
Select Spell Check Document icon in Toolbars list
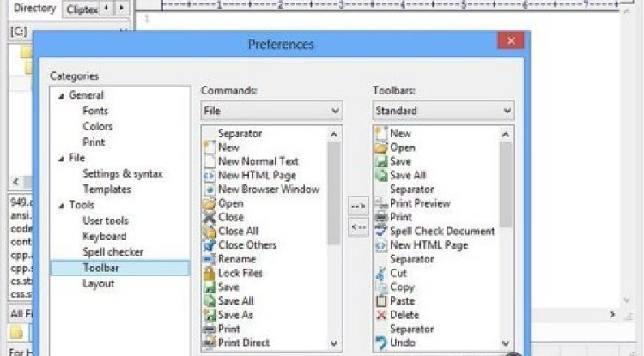pos(381,232)
